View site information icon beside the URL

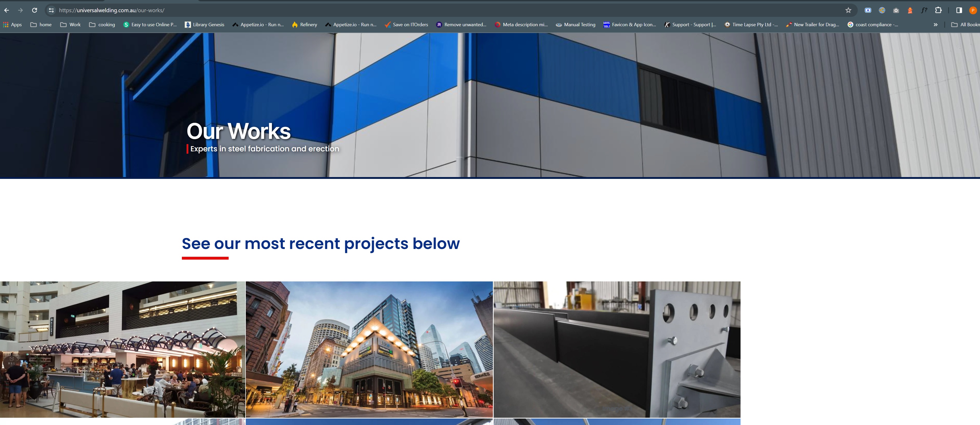click(51, 10)
